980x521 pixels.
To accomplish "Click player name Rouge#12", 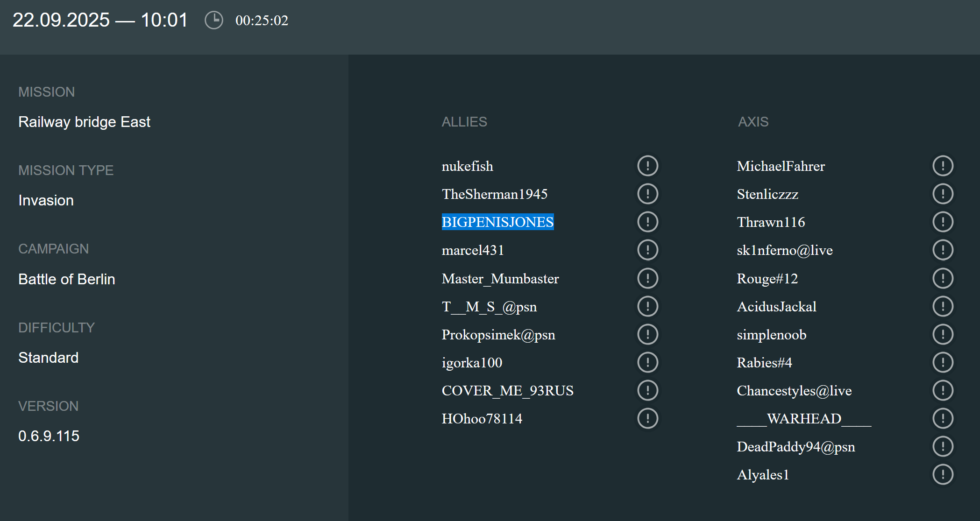I will (x=767, y=279).
